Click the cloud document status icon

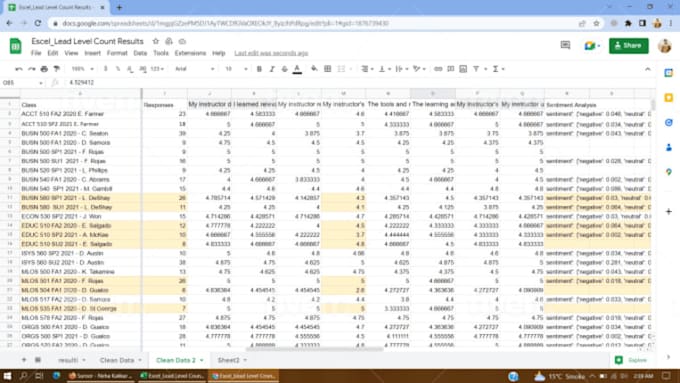pyautogui.click(x=182, y=41)
